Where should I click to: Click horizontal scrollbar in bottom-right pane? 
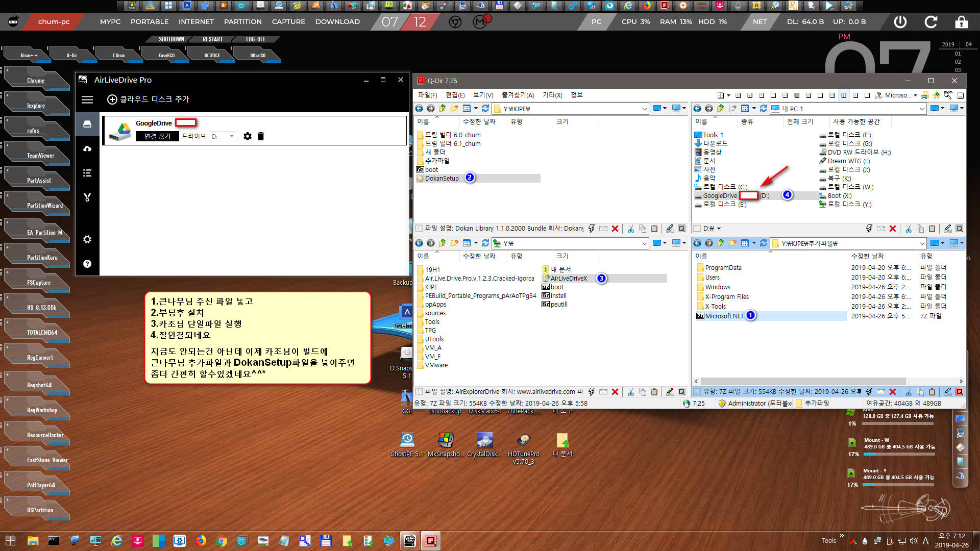point(803,382)
